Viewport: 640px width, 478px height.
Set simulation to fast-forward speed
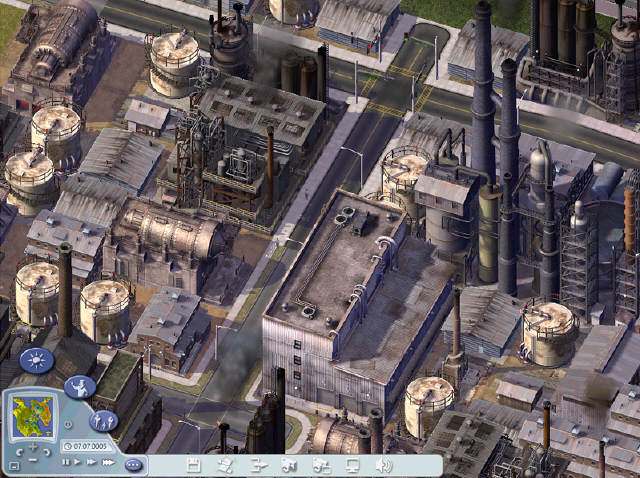pyautogui.click(x=91, y=462)
